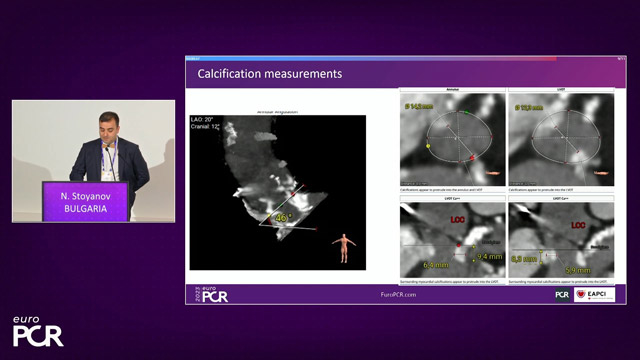Click the Calcification measurements slide title

coord(270,74)
